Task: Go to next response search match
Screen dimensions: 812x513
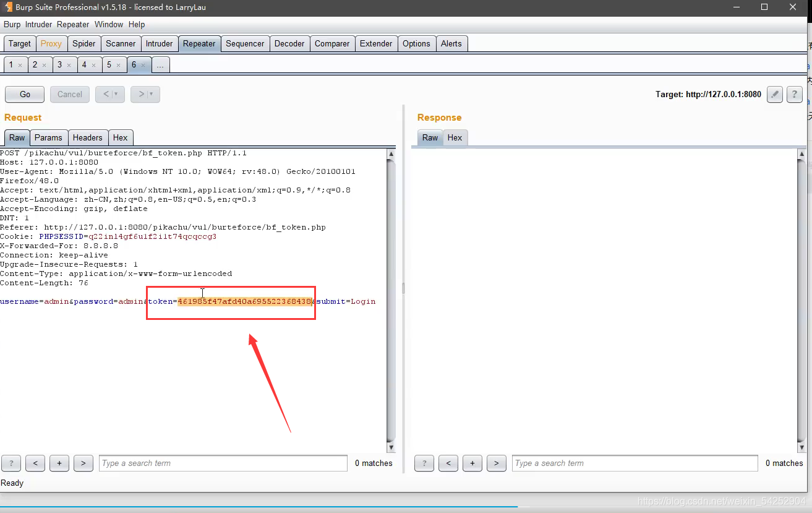Action: point(497,463)
